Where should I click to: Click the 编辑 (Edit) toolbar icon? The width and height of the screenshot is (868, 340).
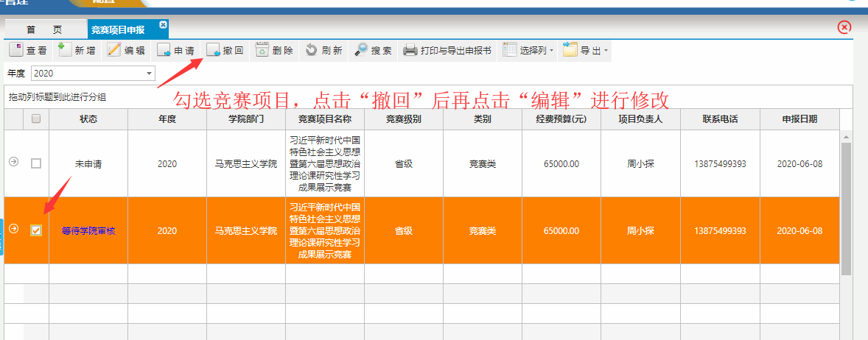pyautogui.click(x=126, y=51)
